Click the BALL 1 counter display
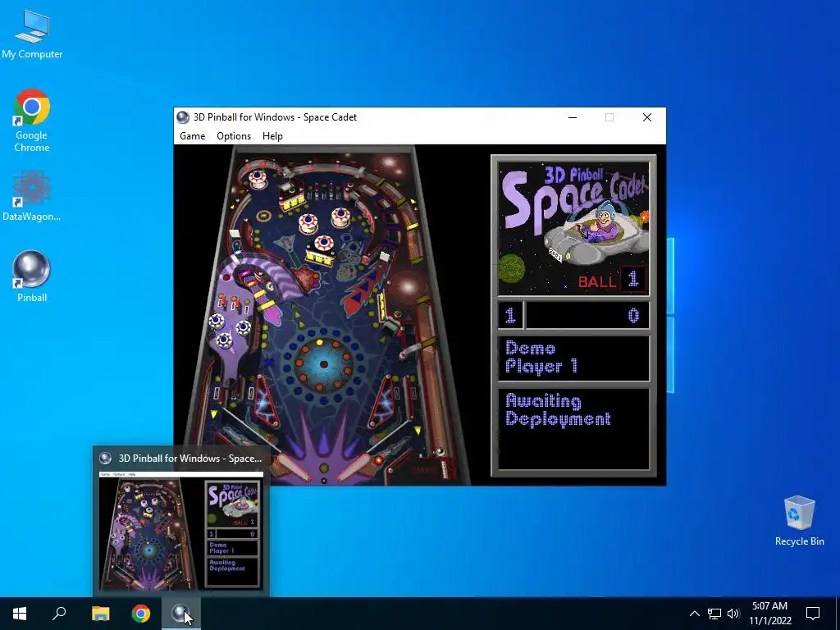Image resolution: width=840 pixels, height=630 pixels. click(612, 281)
